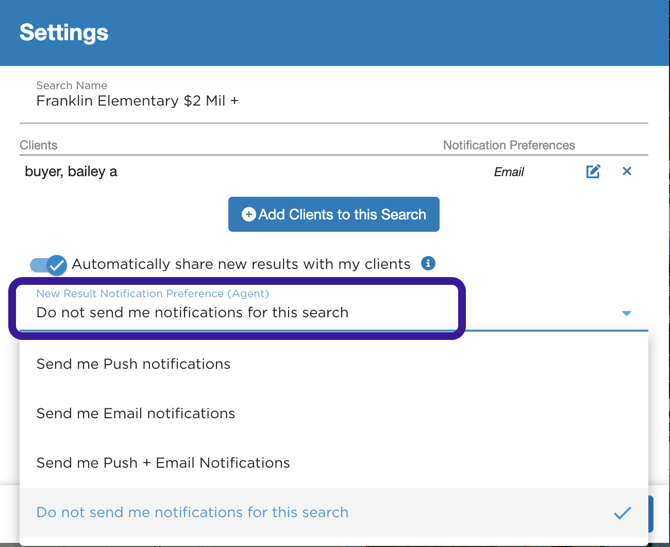Image resolution: width=670 pixels, height=547 pixels.
Task: Click the edit pencil icon for bailey buyer
Action: 593,171
